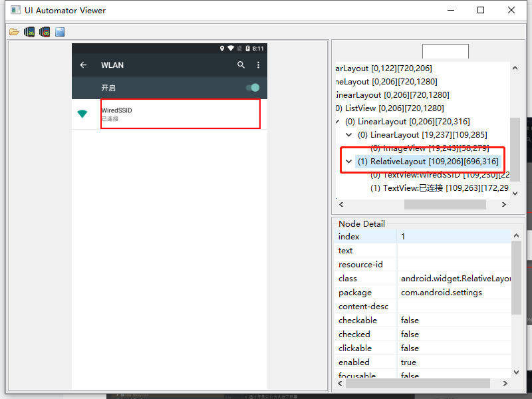Click the tree panel scroll up arrow
532x399 pixels.
[515, 68]
